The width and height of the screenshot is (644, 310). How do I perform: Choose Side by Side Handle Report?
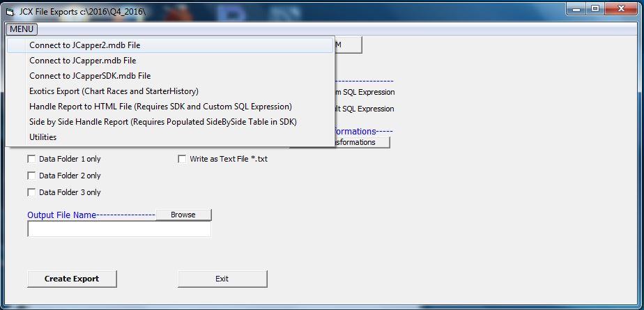tap(162, 122)
